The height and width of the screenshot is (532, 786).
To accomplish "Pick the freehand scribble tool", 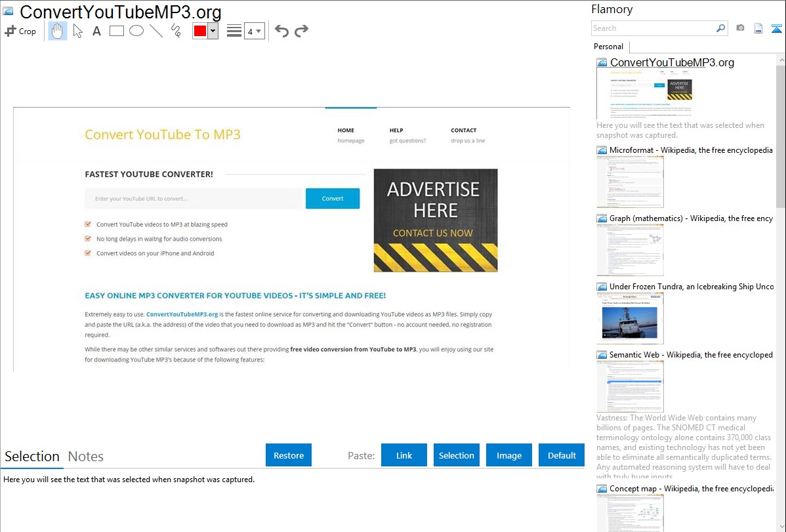I will (176, 31).
